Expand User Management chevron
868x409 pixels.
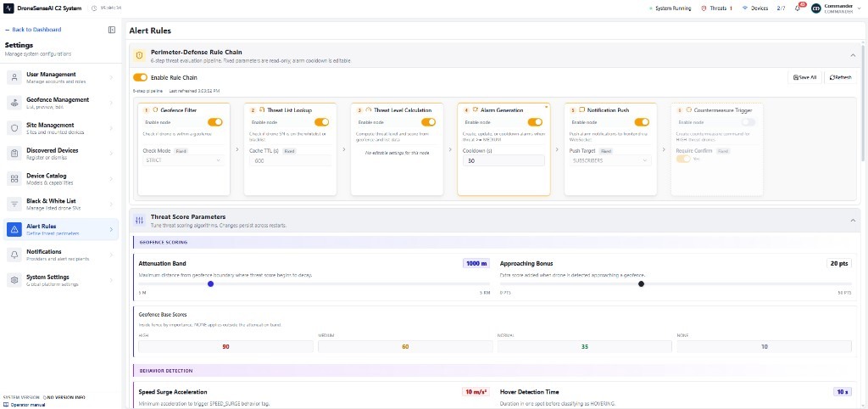tap(111, 77)
